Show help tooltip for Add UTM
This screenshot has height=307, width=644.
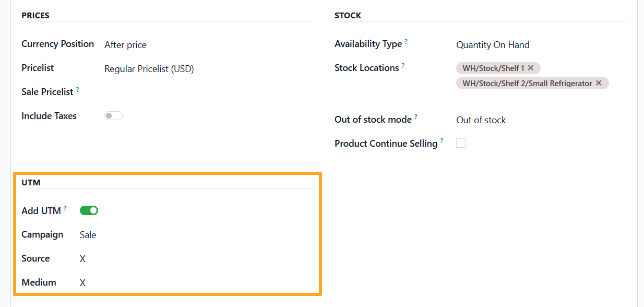[x=65, y=208]
